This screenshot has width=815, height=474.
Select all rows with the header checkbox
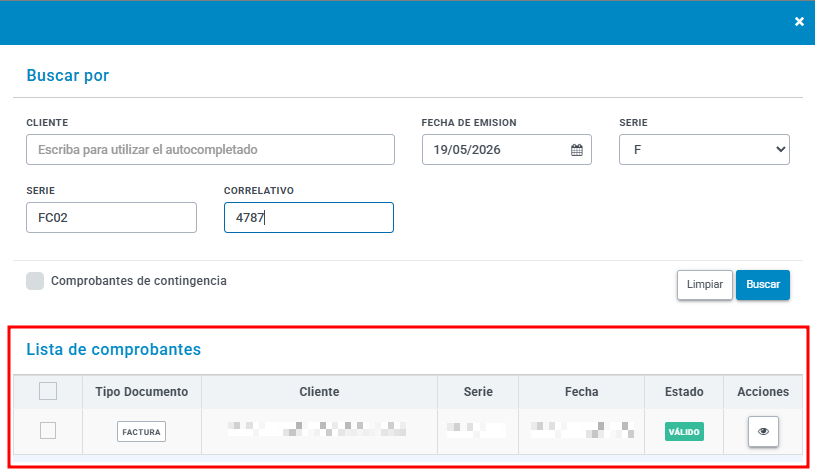tap(48, 391)
